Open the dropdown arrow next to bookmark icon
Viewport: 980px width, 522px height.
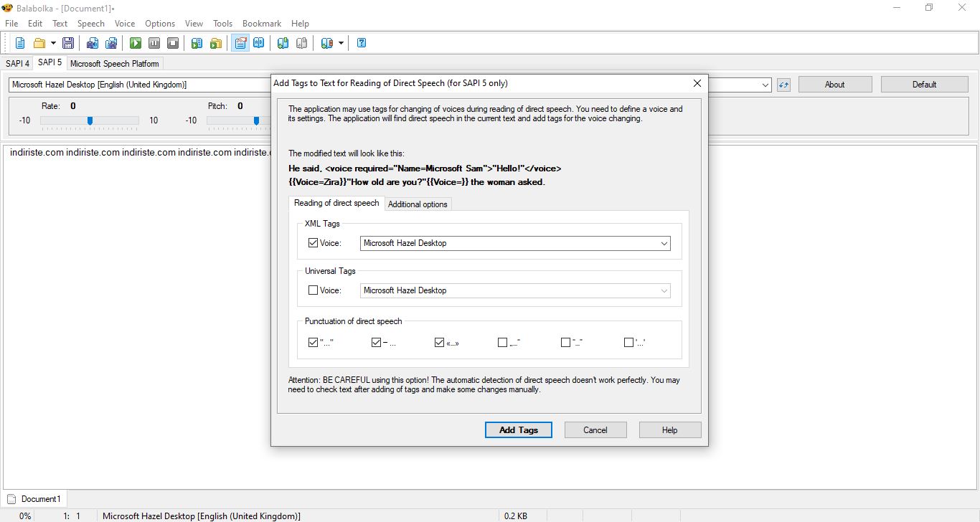(x=341, y=43)
